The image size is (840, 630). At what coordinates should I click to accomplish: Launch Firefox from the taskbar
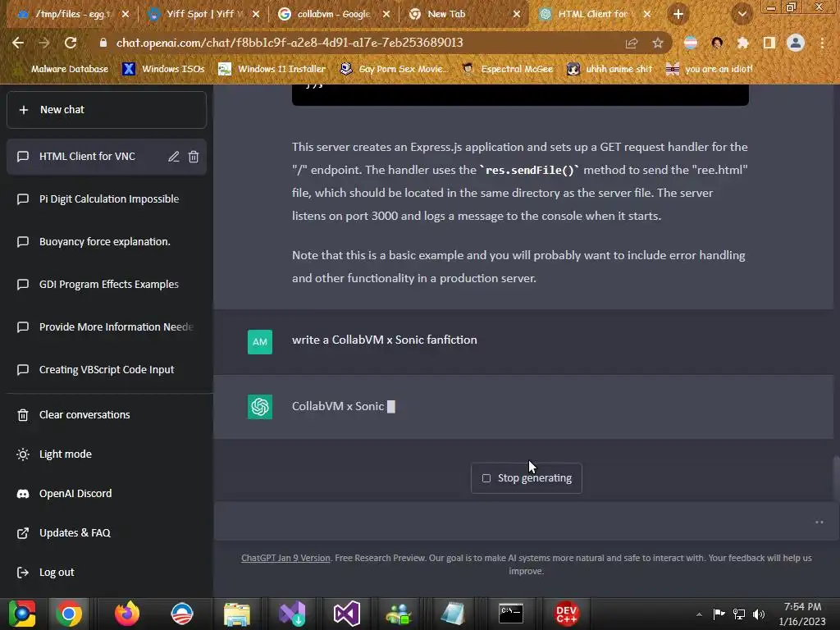click(127, 614)
